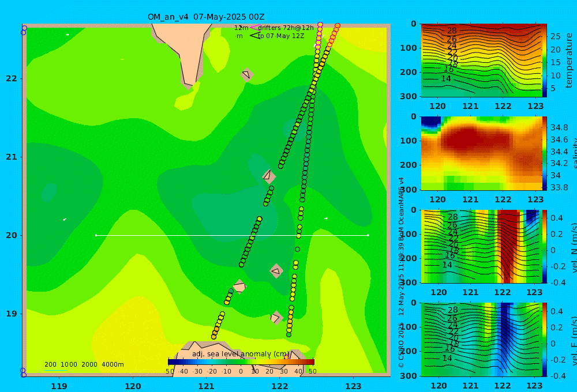Click the title 'OM_an_v4 07-May-2025 00Z'
This screenshot has height=392, width=577.
click(206, 17)
